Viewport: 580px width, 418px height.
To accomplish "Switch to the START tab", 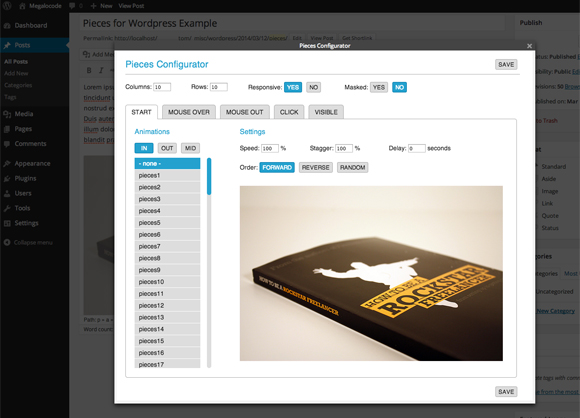I will 141,112.
